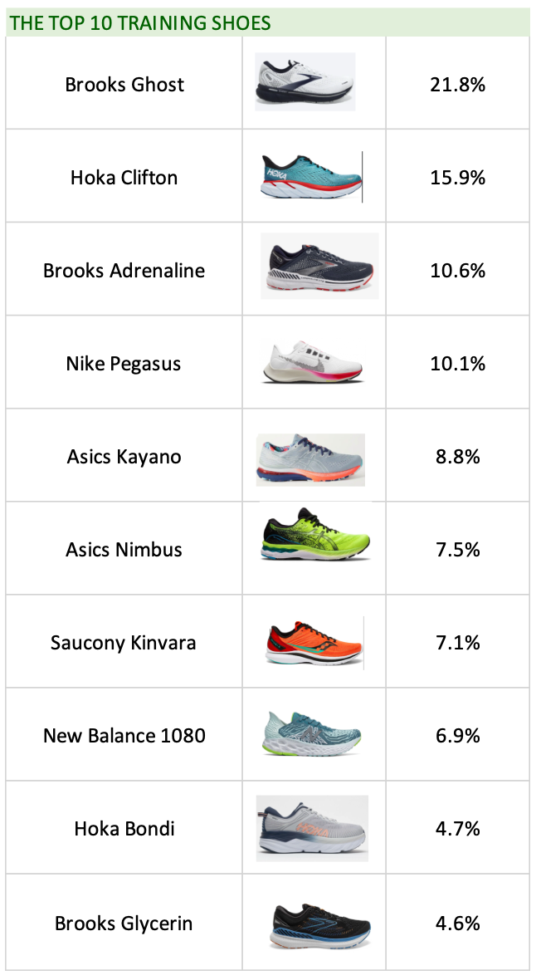This screenshot has height=980, width=541.
Task: Select the 21.8% percentage cell
Action: tap(457, 83)
